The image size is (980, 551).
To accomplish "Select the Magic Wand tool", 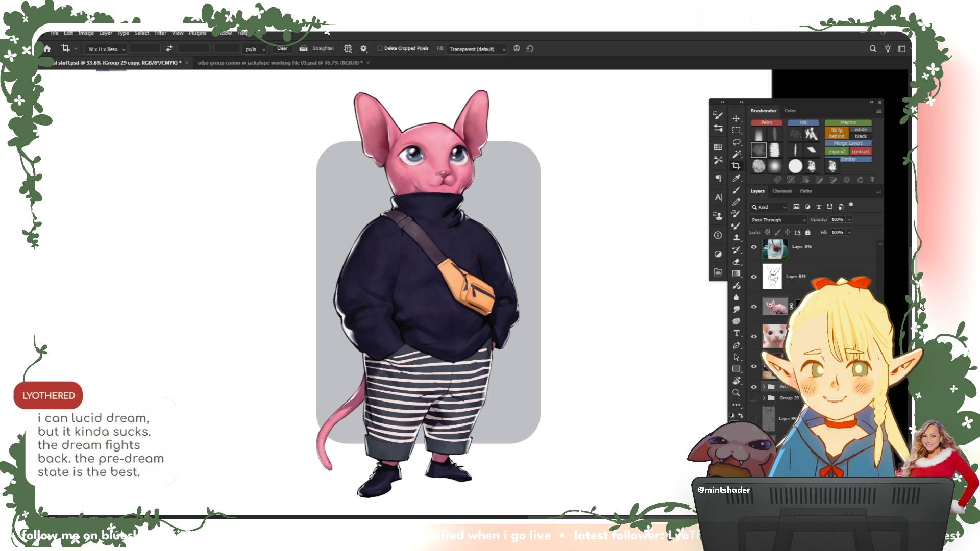I will point(736,154).
